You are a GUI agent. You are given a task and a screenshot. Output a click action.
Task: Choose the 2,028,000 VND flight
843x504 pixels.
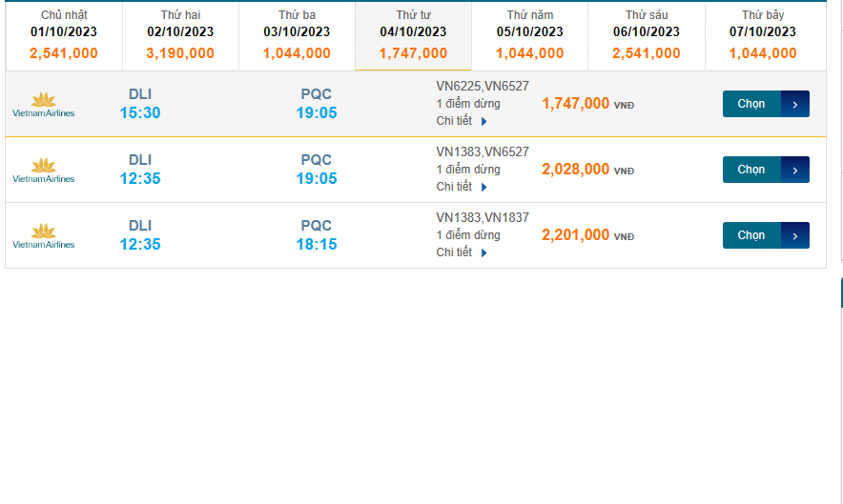[752, 170]
